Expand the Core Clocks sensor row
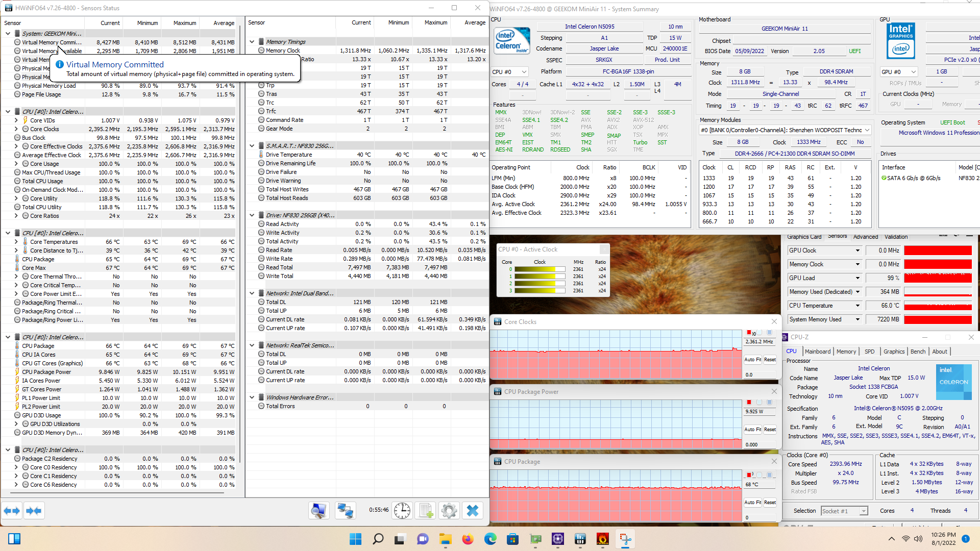This screenshot has width=980, height=551. (x=16, y=129)
